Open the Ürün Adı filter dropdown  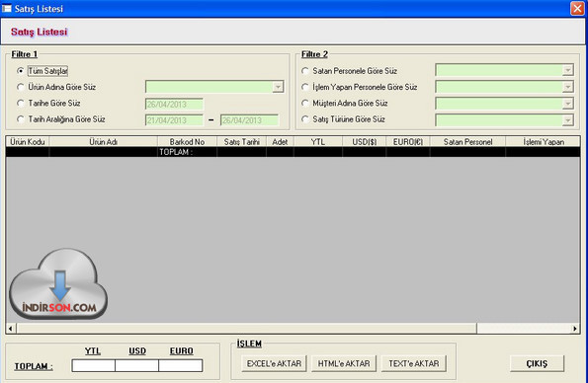tap(278, 87)
